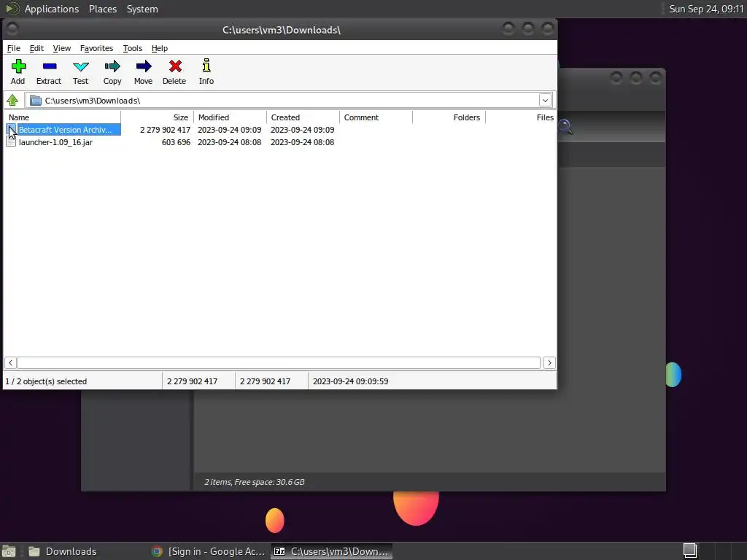Click status text '1 / 2 object(s) selected'
The height and width of the screenshot is (560, 747).
pos(46,381)
